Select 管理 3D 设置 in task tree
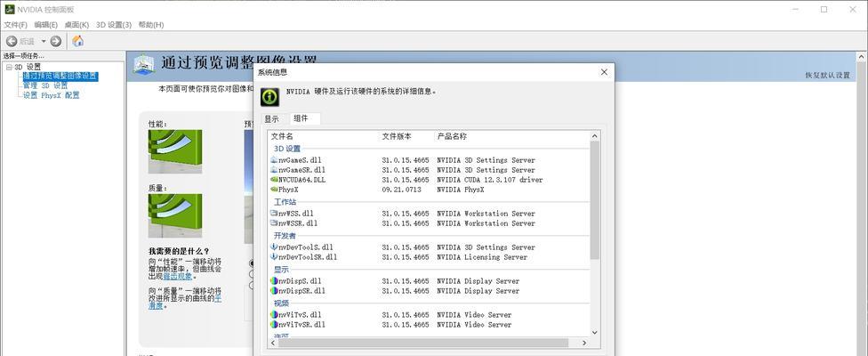 click(45, 85)
